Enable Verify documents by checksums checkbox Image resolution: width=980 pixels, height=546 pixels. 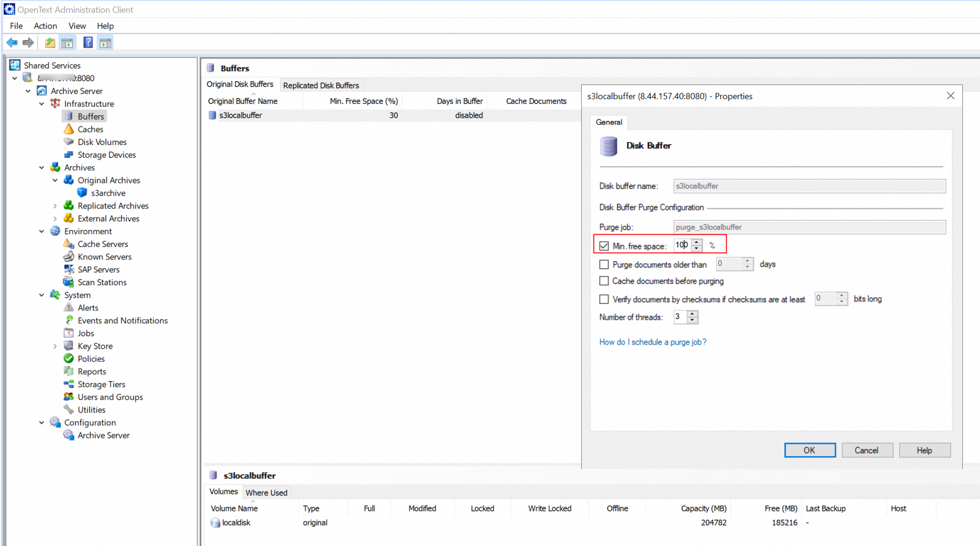604,299
